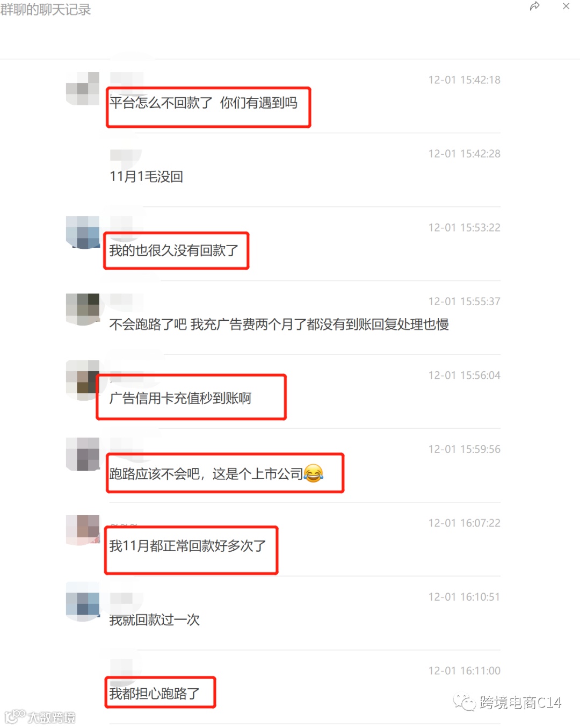Select message about 充广告费两个月了都没有到账
The image size is (580, 728).
[279, 325]
